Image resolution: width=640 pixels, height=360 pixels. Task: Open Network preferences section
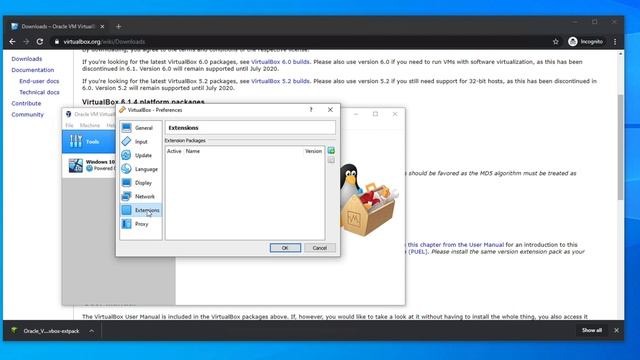[141, 196]
